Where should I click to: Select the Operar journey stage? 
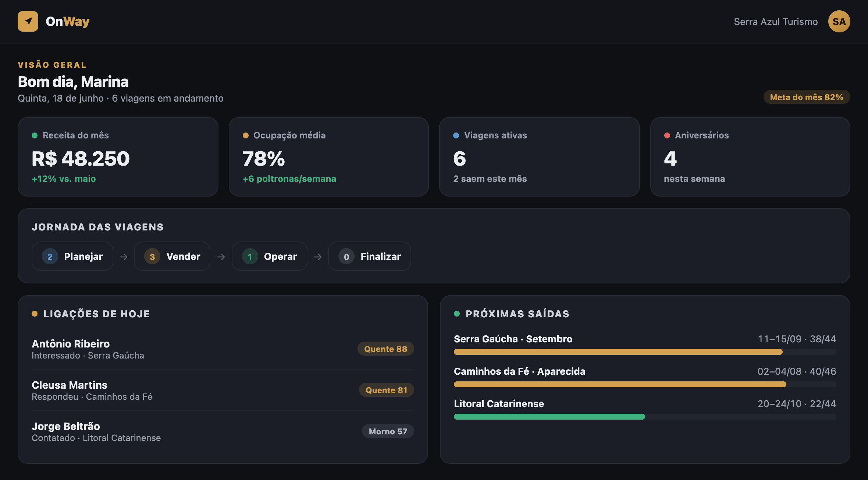(x=270, y=257)
